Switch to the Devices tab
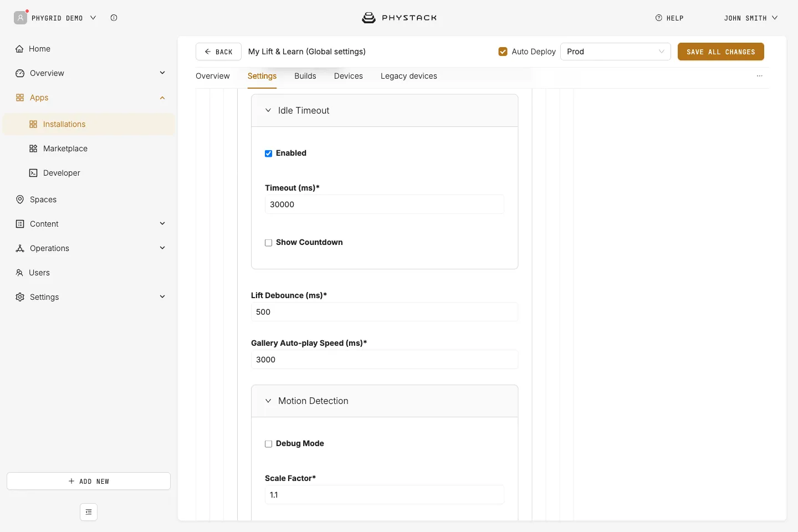Screen dimensions: 798x532 (349, 76)
